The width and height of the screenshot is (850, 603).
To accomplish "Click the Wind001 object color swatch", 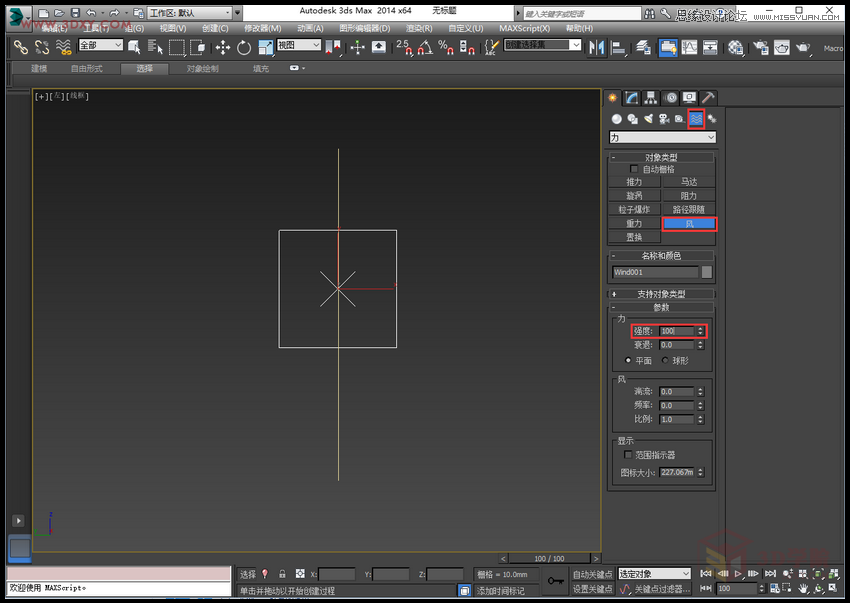I will point(706,271).
